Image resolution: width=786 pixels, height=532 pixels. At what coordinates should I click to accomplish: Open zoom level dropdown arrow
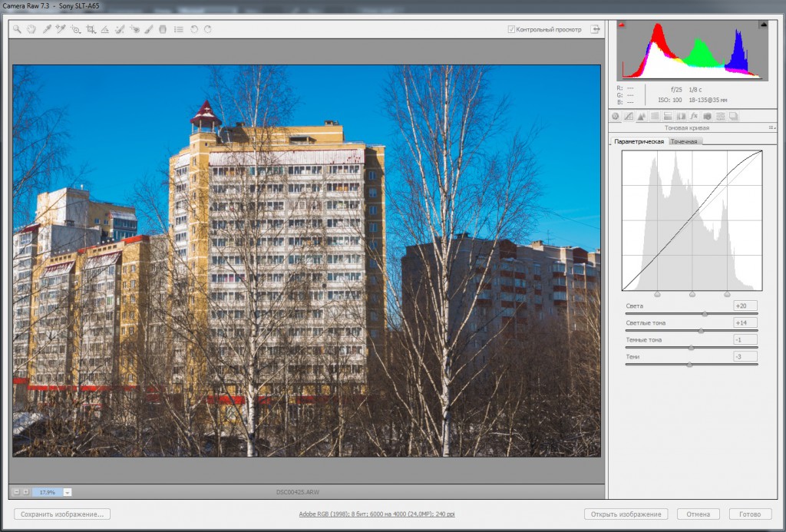(68, 492)
